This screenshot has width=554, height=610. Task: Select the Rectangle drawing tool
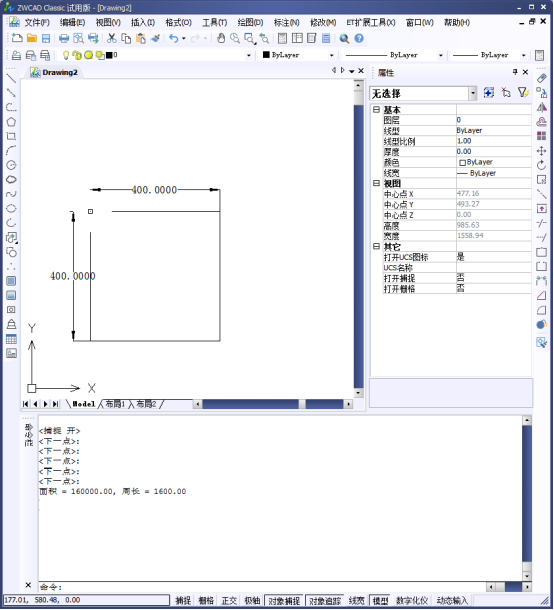point(11,136)
